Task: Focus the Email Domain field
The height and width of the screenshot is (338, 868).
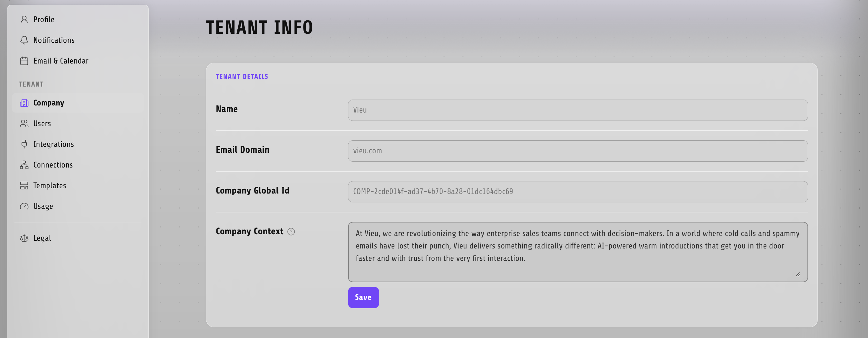Action: pyautogui.click(x=577, y=151)
